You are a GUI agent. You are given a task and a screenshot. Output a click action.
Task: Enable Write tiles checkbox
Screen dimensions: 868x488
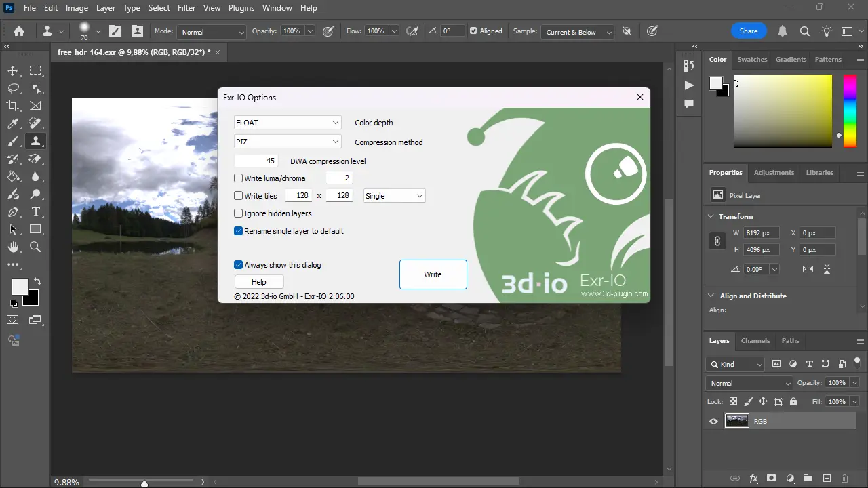coord(238,196)
